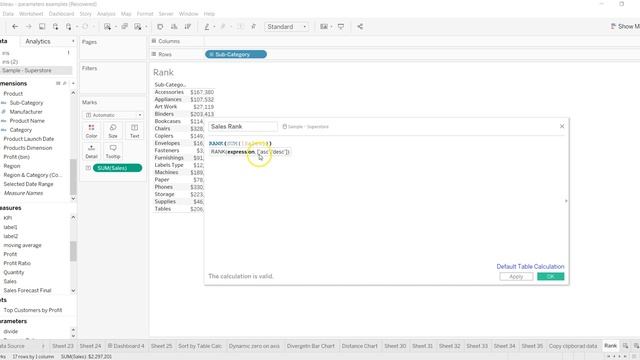Click the Save icon in toolbar
This screenshot has width=640, height=360.
click(x=42, y=27)
